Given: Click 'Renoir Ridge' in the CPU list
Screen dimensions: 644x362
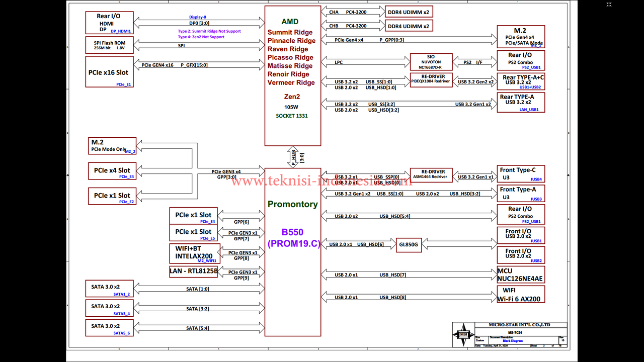Looking at the screenshot, I should pyautogui.click(x=288, y=74).
